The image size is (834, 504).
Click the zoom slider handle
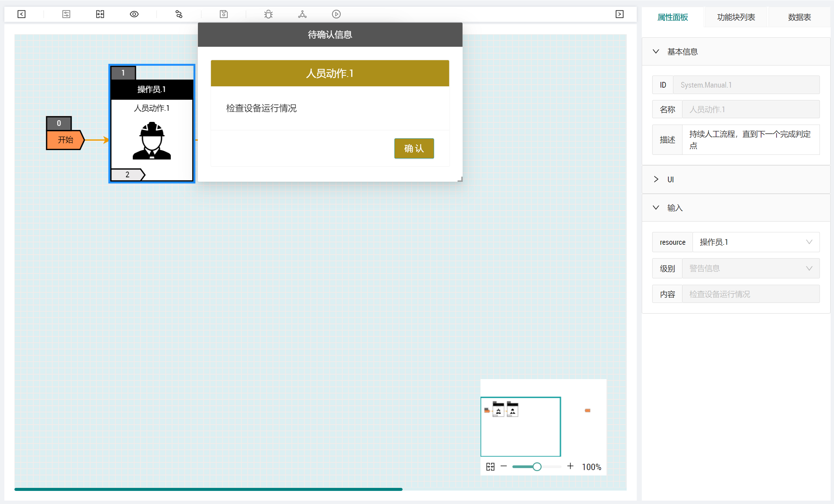537,467
